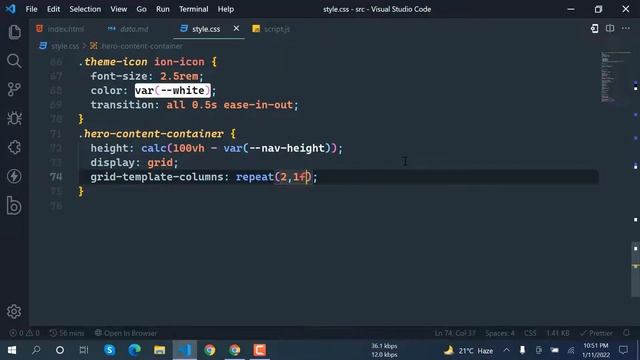The width and height of the screenshot is (640, 360).
Task: Click the vertical scrollbar thumb
Action: pyautogui.click(x=636, y=269)
